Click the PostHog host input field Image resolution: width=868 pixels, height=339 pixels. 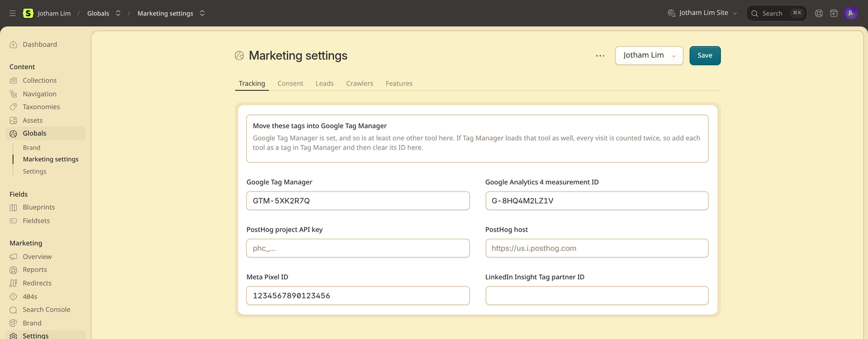coord(597,248)
